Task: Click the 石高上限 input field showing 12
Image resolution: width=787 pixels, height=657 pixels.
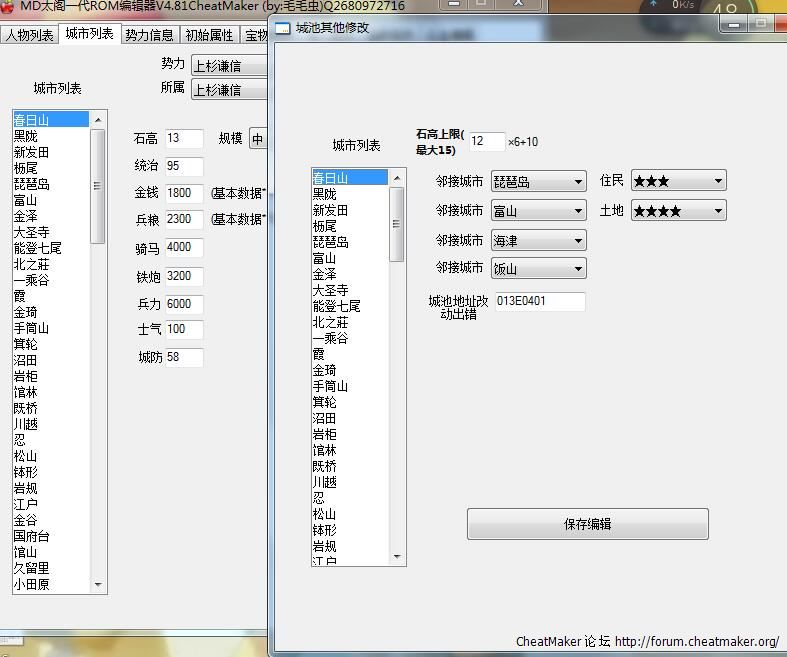Action: pos(487,142)
